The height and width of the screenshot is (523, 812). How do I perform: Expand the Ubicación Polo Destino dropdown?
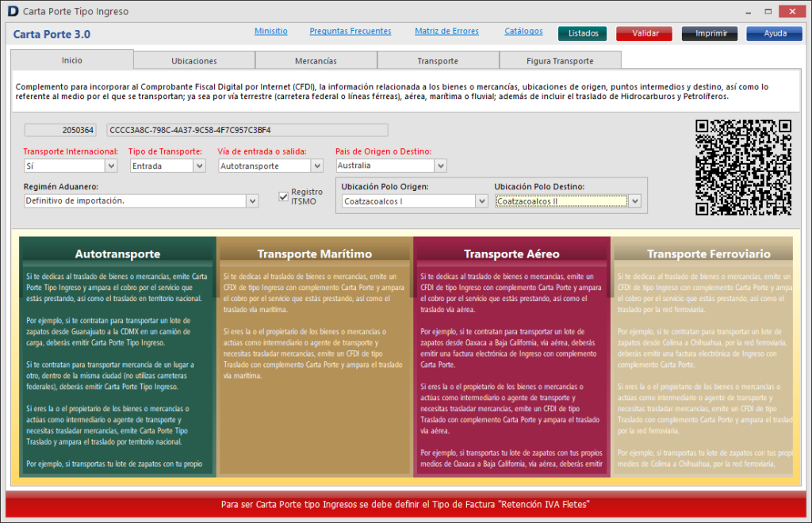[634, 201]
